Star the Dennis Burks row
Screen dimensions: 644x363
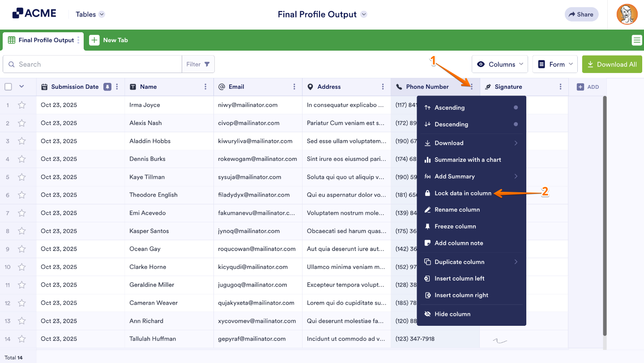click(21, 159)
